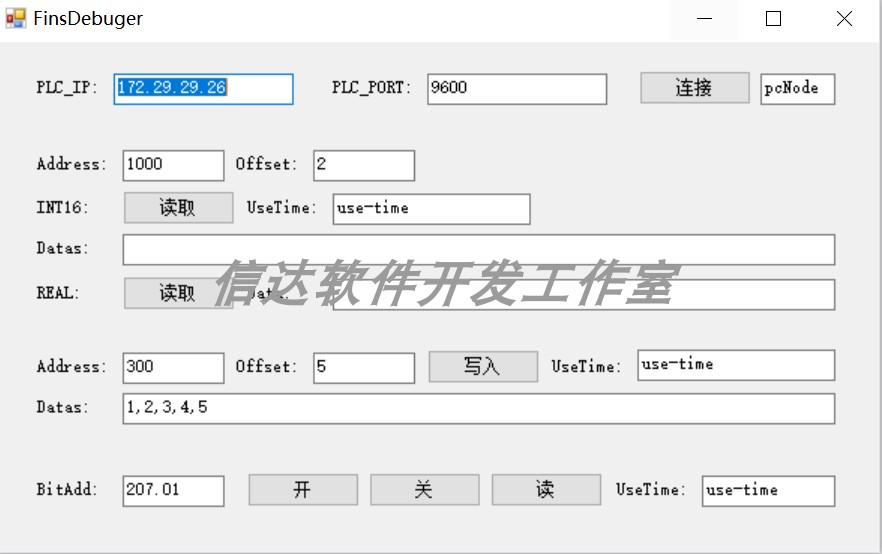Screen dimensions: 882x554
Task: Click the UseTime field in BitAdd row
Action: coord(768,491)
